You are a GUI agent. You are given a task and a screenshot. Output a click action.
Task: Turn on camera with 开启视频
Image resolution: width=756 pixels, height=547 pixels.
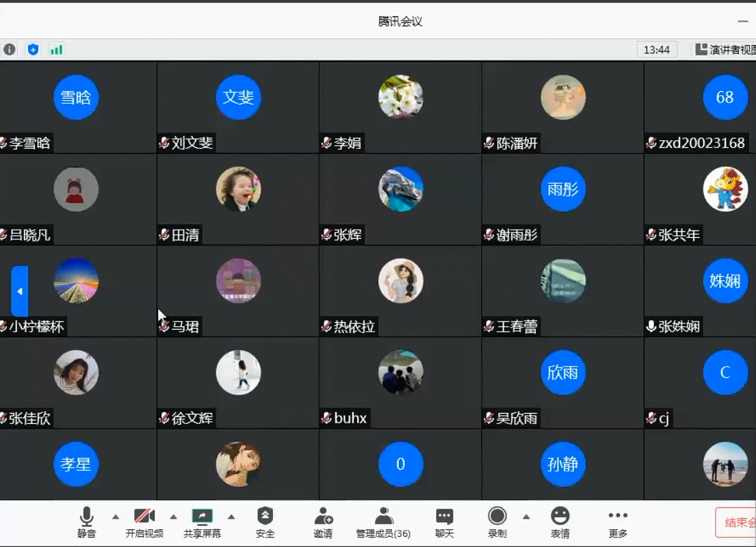coord(144,522)
